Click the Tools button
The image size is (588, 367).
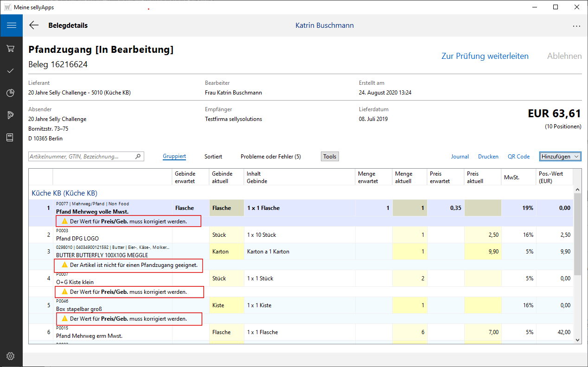330,157
